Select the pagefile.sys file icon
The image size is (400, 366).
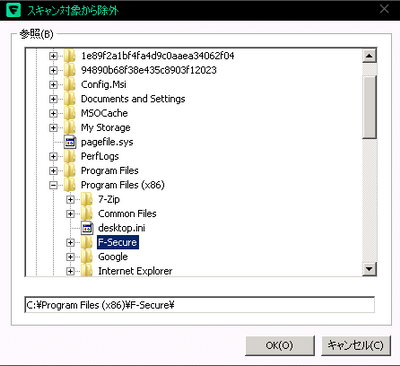pyautogui.click(x=70, y=142)
